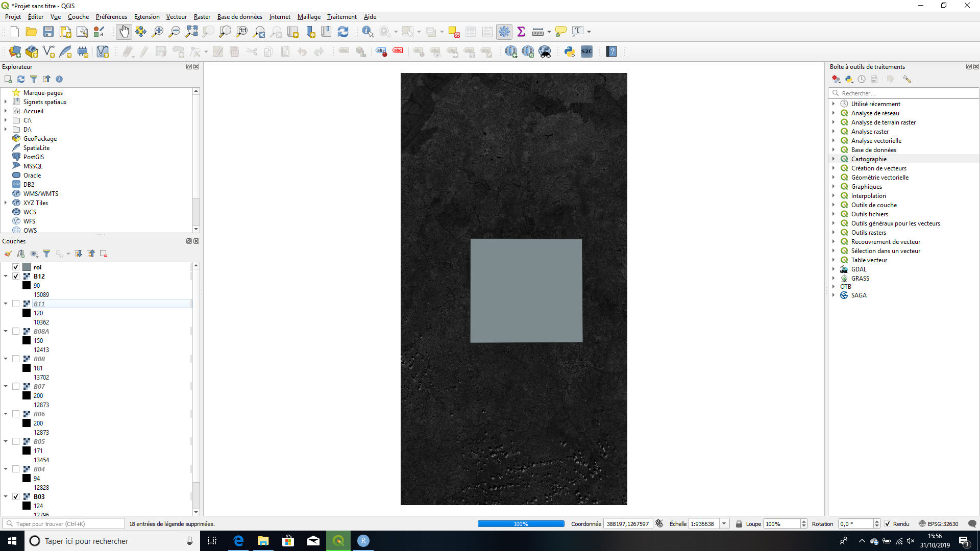Click the Help question mark icon
The width and height of the screenshot is (980, 551).
point(611,52)
